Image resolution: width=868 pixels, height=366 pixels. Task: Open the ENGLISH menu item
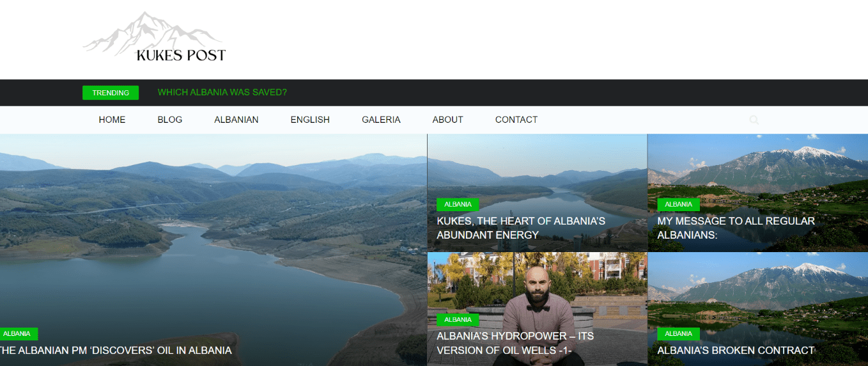click(310, 120)
